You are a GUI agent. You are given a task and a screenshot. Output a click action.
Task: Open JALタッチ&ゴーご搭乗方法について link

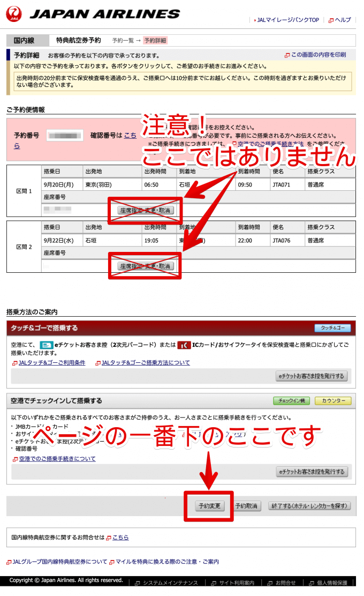click(x=146, y=363)
